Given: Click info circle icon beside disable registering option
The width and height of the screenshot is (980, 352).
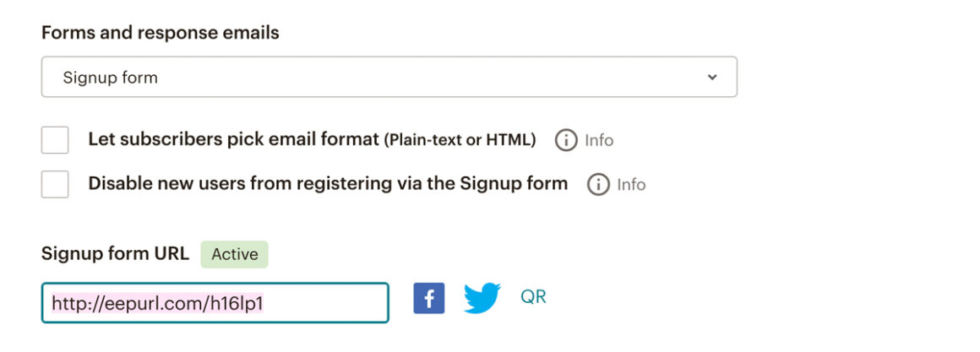Looking at the screenshot, I should point(598,185).
